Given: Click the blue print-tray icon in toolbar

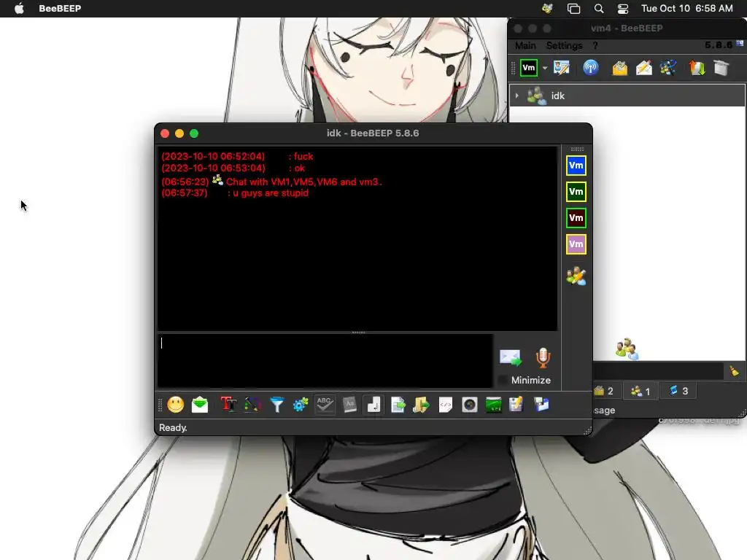Looking at the screenshot, I should click(x=542, y=405).
